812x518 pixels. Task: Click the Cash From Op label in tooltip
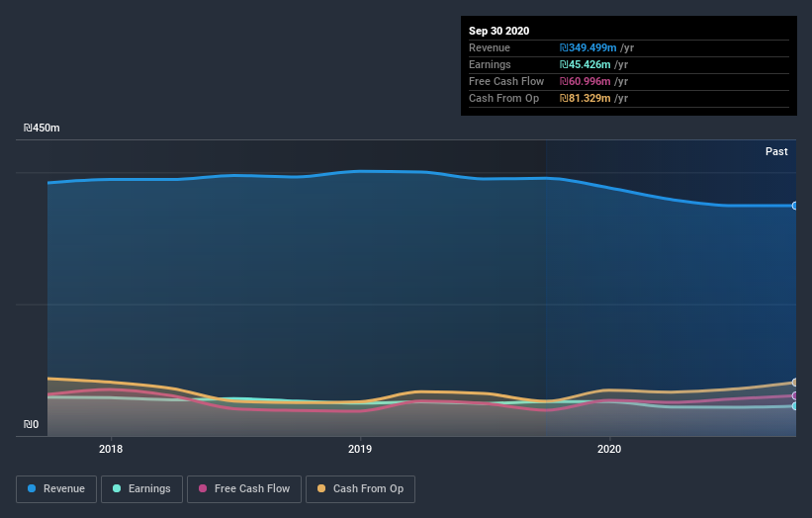[x=503, y=98]
